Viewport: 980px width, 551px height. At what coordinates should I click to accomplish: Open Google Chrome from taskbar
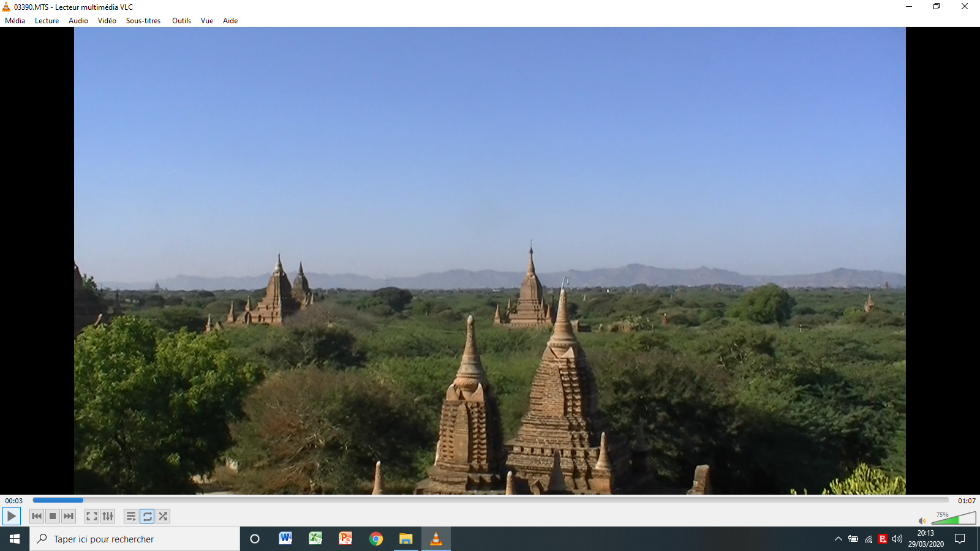coord(376,539)
